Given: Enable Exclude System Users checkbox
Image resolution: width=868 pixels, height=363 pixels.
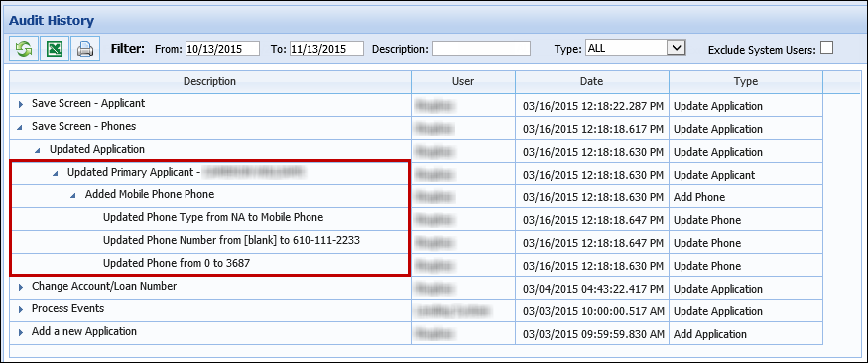Looking at the screenshot, I should (826, 49).
